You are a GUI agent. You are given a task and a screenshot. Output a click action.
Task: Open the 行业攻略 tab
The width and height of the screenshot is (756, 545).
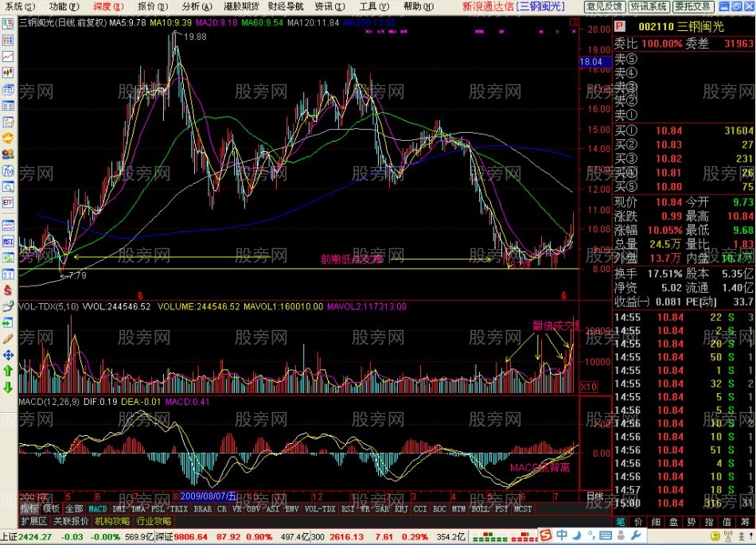click(x=154, y=521)
